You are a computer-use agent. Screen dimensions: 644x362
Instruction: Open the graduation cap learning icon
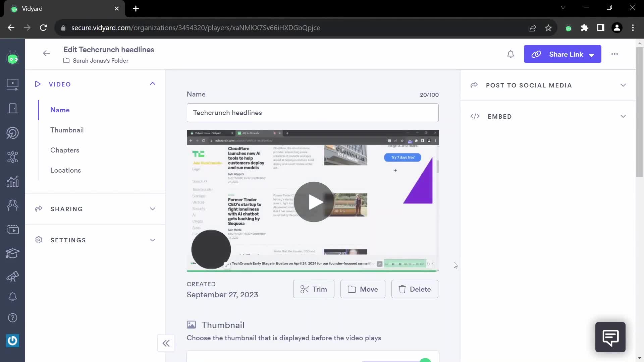[12, 253]
